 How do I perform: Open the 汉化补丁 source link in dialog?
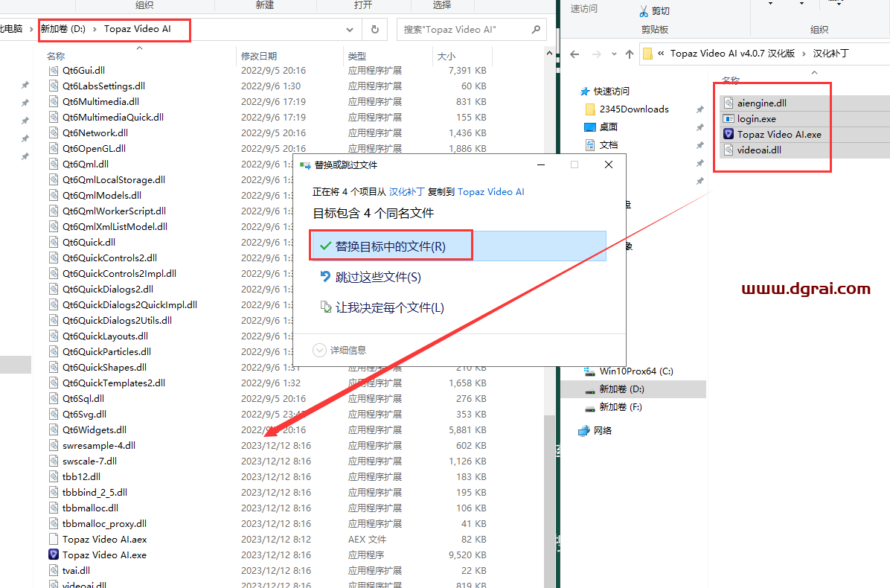click(406, 192)
